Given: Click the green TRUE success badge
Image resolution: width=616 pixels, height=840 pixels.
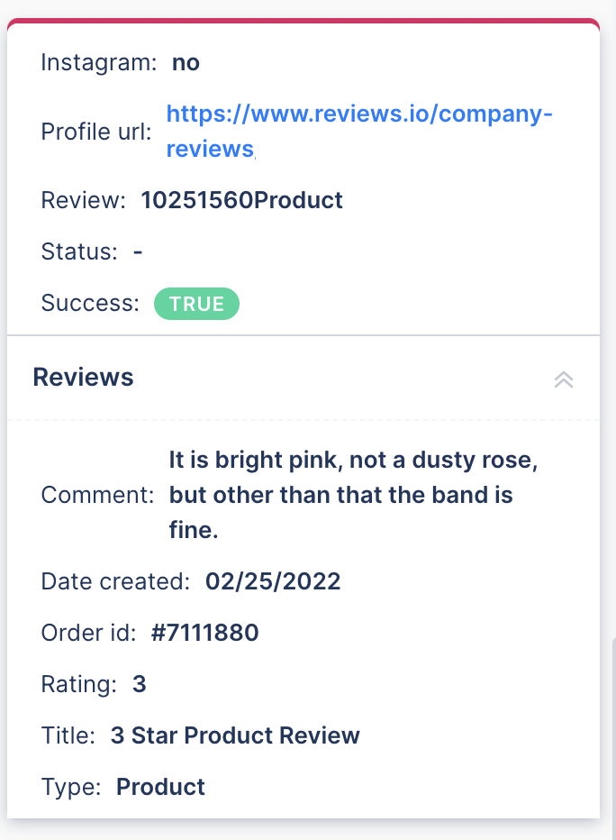Looking at the screenshot, I should (x=196, y=304).
